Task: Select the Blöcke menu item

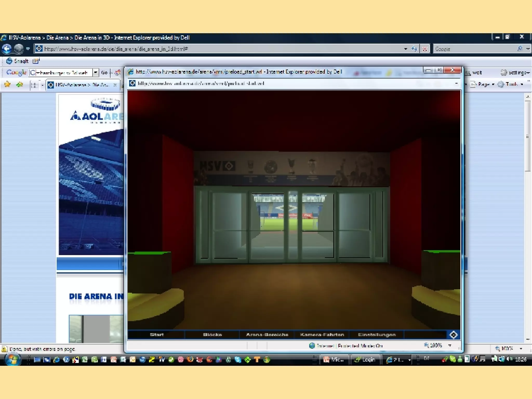Action: (212, 335)
